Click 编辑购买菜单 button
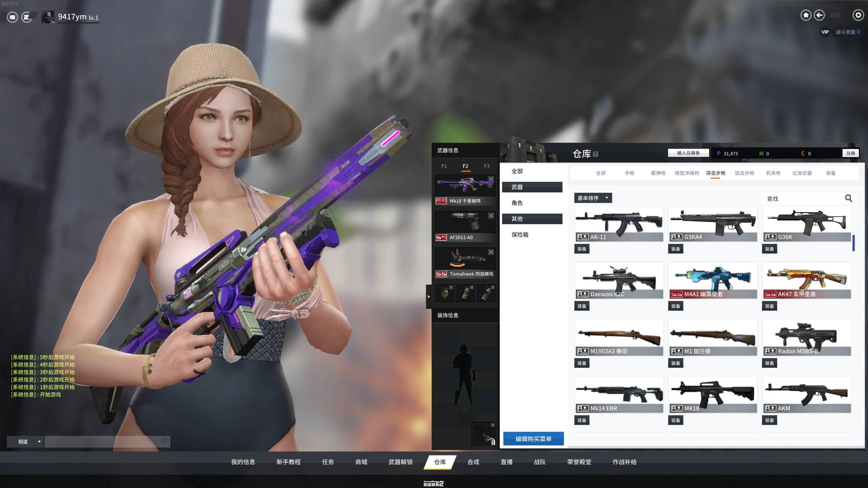 (533, 439)
